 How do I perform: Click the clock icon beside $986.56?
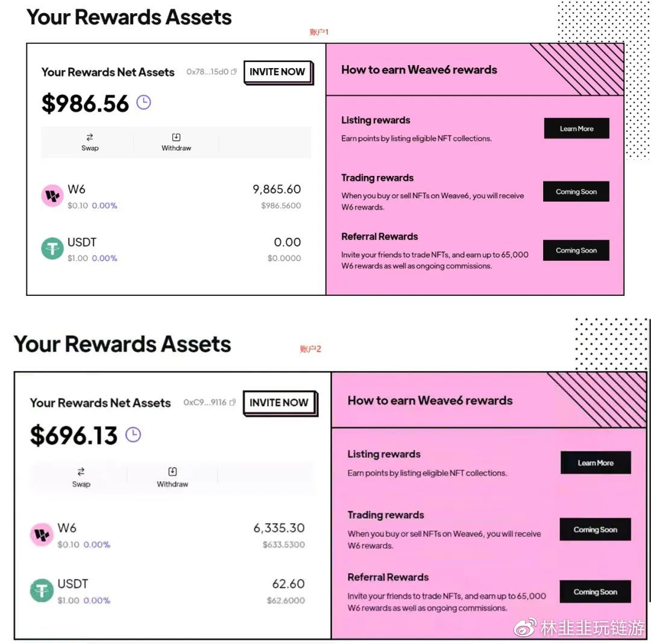tap(143, 102)
